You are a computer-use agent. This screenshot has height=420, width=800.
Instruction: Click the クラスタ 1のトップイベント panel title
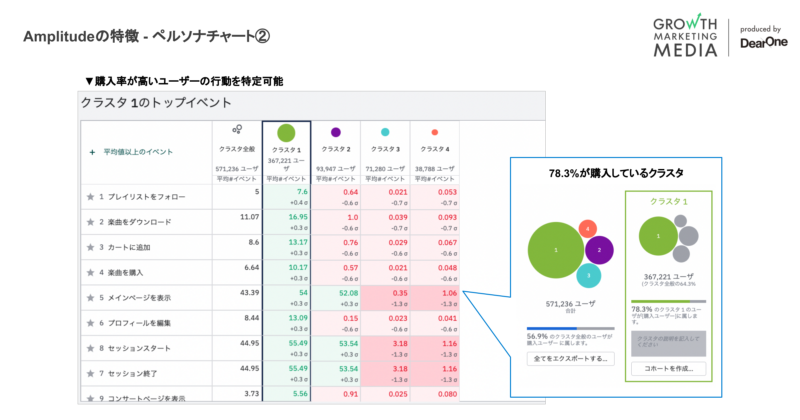click(x=156, y=103)
